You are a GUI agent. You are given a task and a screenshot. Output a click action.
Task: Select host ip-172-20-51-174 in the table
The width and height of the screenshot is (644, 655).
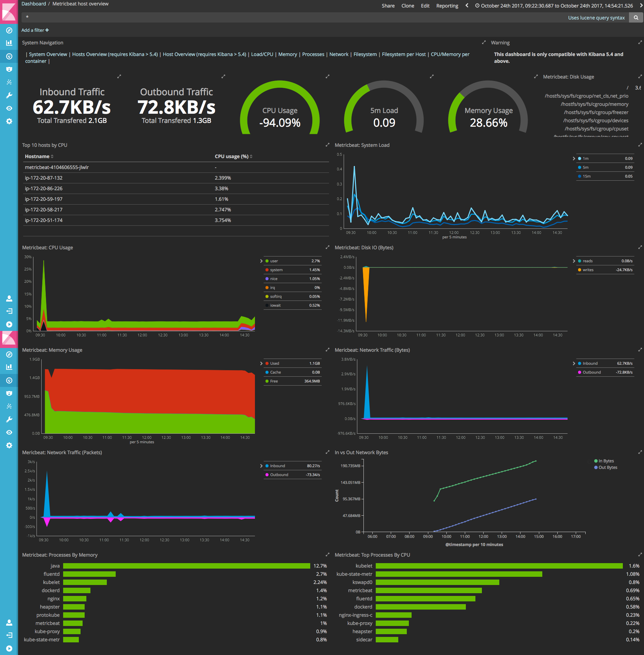coord(44,220)
